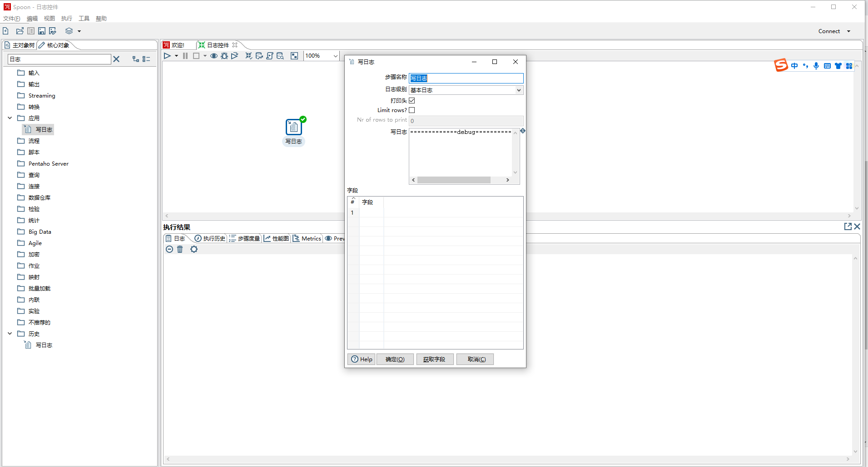The image size is (868, 467).
Task: Click the Help button in dialog
Action: (x=362, y=359)
